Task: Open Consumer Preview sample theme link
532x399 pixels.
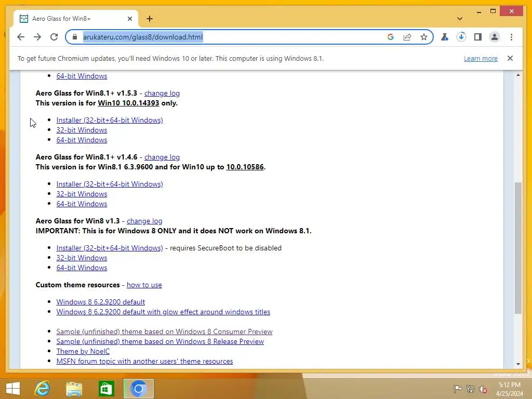Action: tap(164, 331)
